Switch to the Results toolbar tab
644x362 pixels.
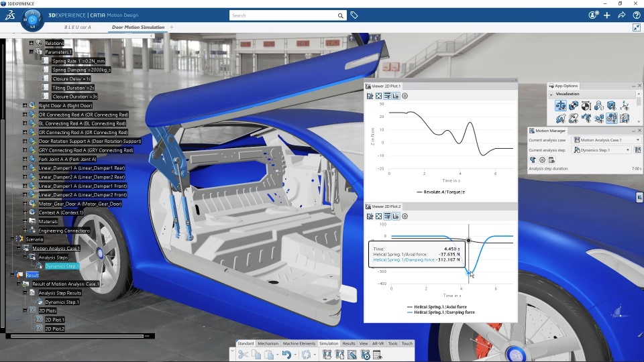tap(349, 343)
